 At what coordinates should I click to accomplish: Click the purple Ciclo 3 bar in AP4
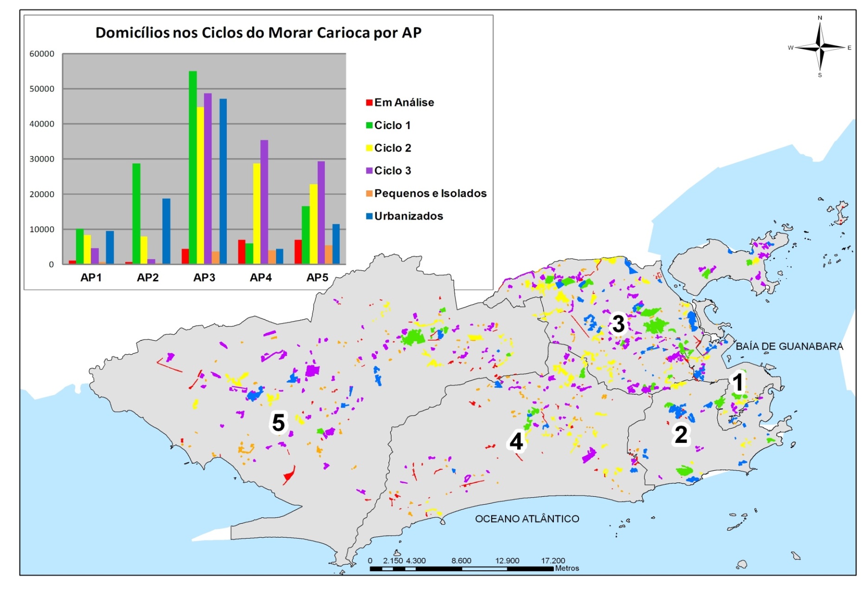point(264,202)
